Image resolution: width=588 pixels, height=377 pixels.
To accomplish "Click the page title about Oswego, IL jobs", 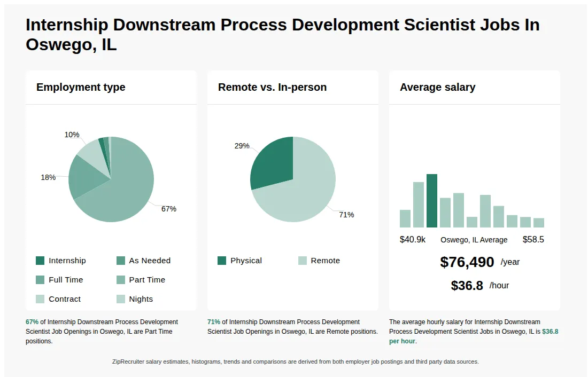I will tap(282, 35).
